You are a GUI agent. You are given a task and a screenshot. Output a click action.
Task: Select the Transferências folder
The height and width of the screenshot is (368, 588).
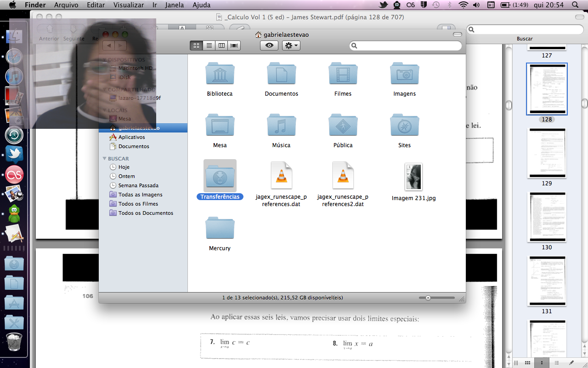click(220, 176)
